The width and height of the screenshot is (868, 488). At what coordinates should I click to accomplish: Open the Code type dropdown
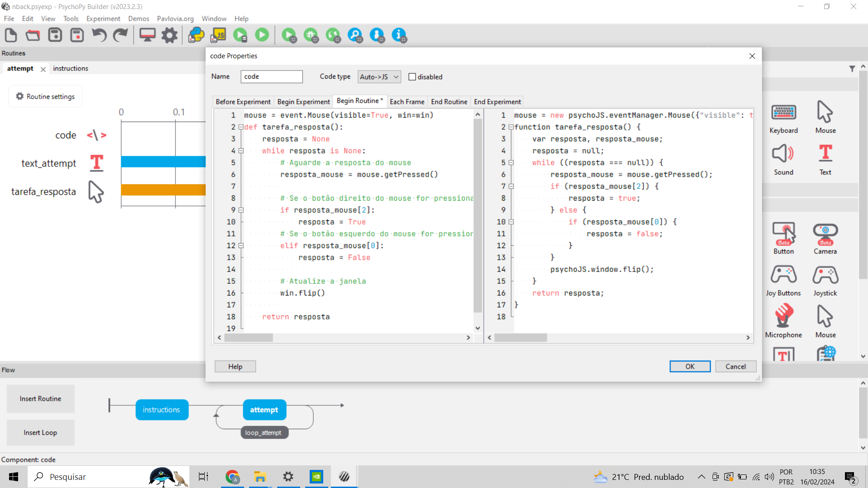pos(379,77)
